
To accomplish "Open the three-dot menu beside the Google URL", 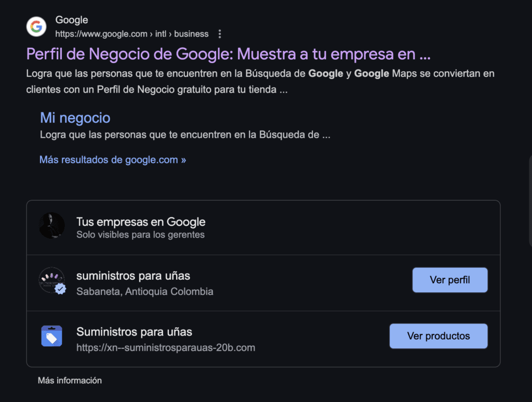I will 220,34.
